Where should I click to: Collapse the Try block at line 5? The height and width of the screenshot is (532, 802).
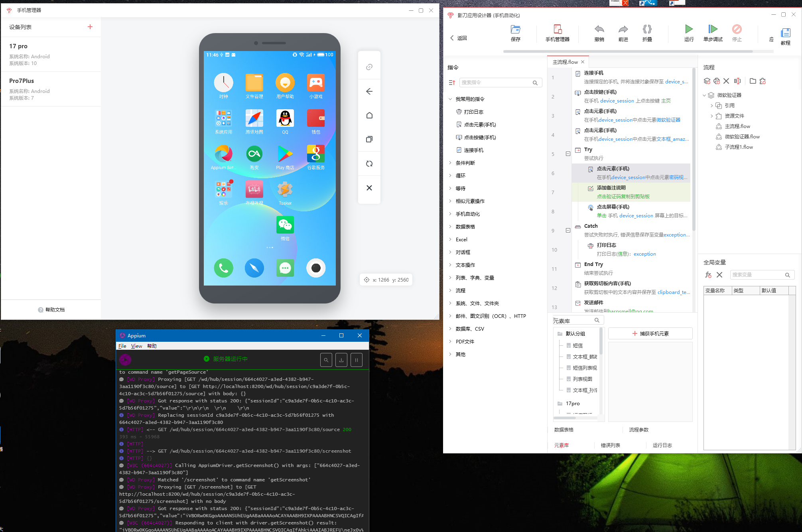pyautogui.click(x=568, y=154)
